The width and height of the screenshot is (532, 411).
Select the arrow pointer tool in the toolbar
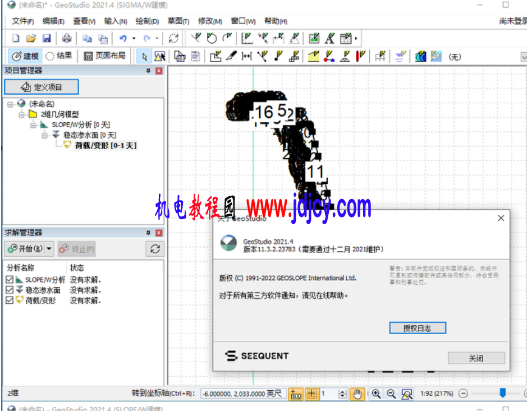(x=145, y=57)
